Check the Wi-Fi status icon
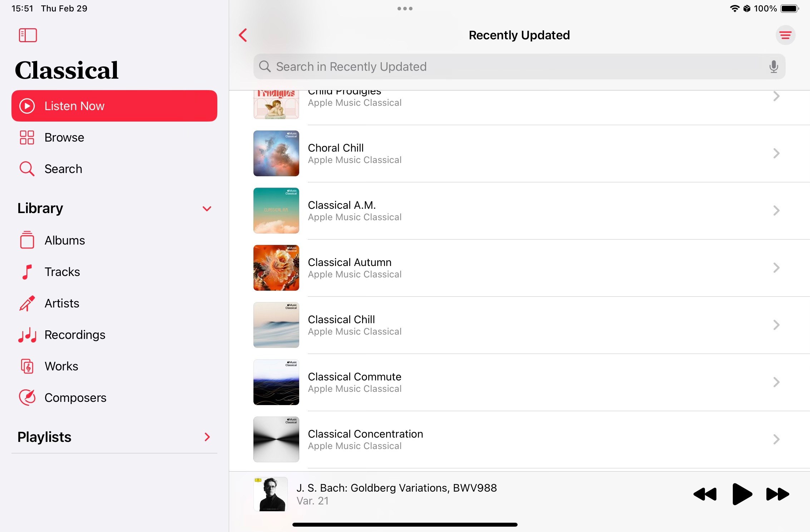 pyautogui.click(x=735, y=9)
